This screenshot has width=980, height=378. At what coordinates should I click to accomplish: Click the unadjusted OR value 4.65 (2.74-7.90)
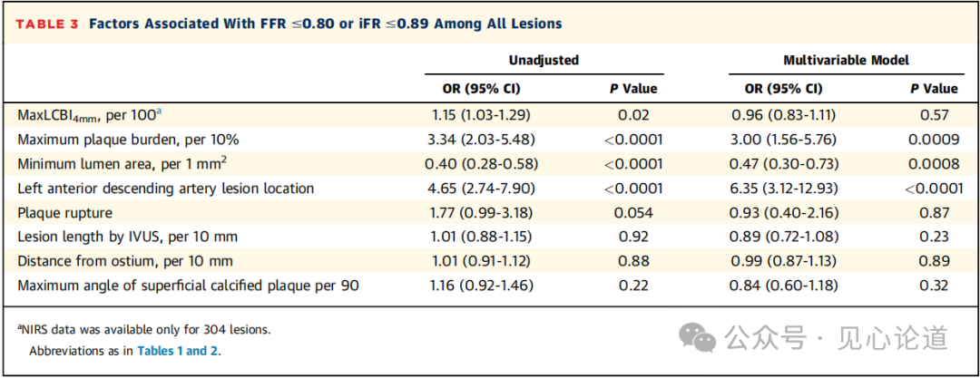click(x=480, y=189)
